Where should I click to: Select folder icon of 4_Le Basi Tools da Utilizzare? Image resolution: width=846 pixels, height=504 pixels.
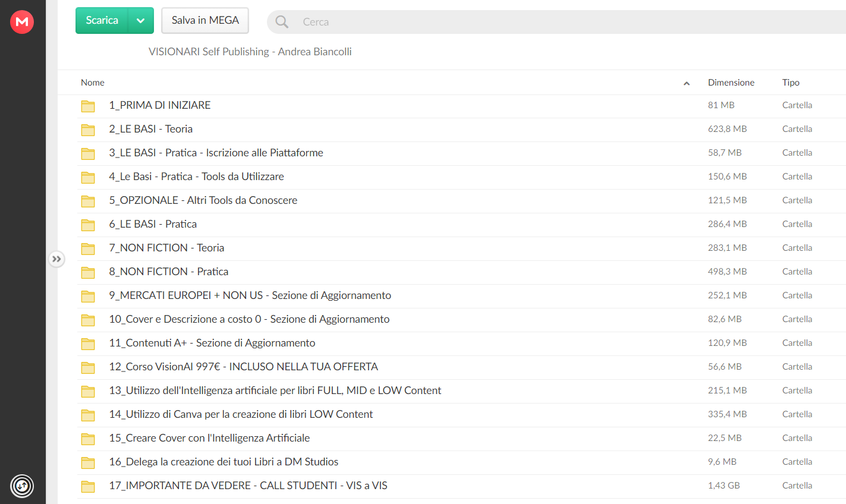click(x=88, y=177)
